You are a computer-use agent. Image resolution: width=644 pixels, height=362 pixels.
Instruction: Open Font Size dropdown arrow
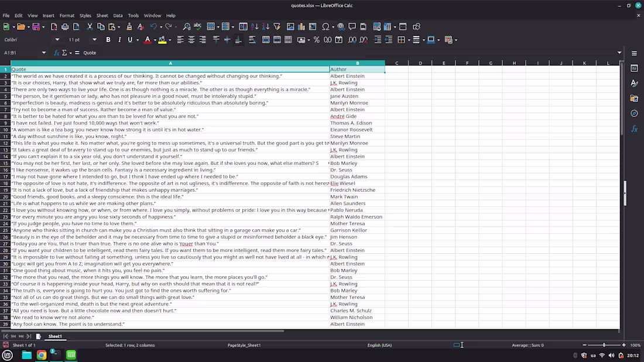click(94, 40)
